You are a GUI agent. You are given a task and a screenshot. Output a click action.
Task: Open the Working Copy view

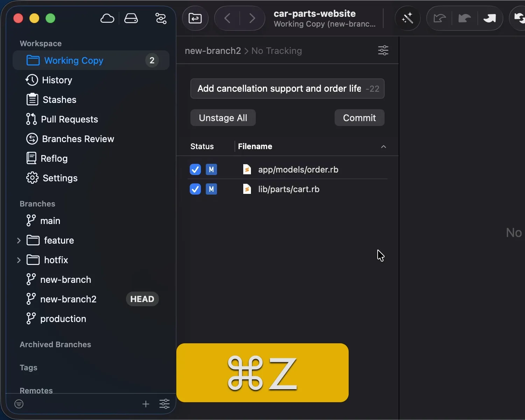(x=91, y=61)
